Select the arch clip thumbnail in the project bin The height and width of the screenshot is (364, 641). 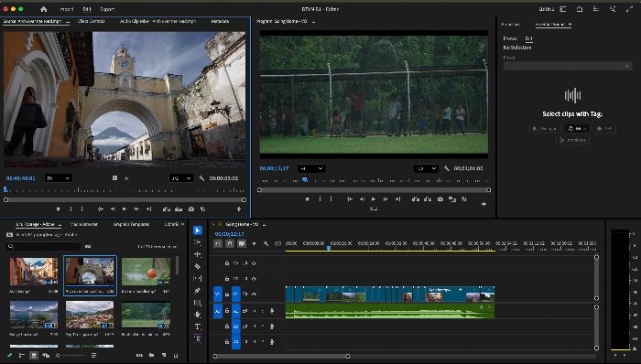point(90,272)
